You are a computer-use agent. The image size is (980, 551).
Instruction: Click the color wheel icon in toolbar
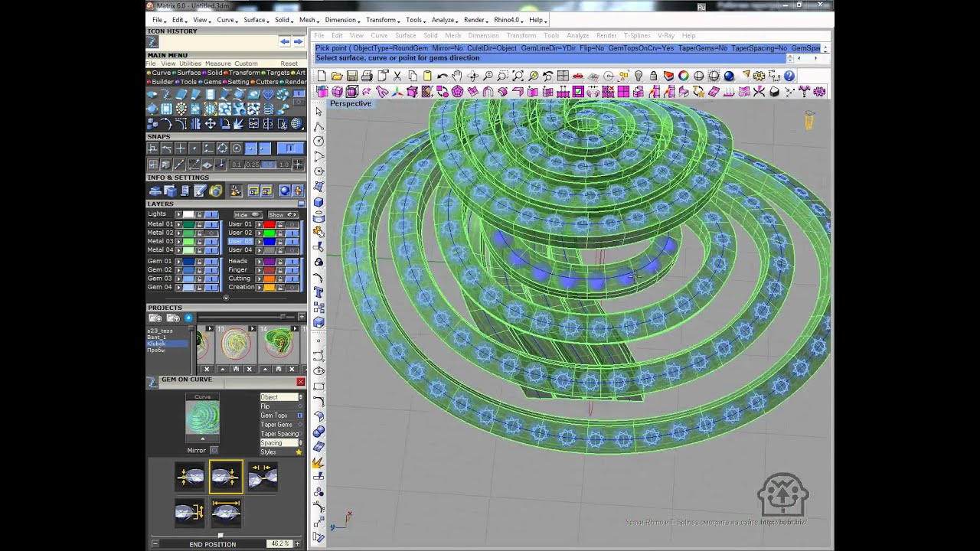coord(684,76)
